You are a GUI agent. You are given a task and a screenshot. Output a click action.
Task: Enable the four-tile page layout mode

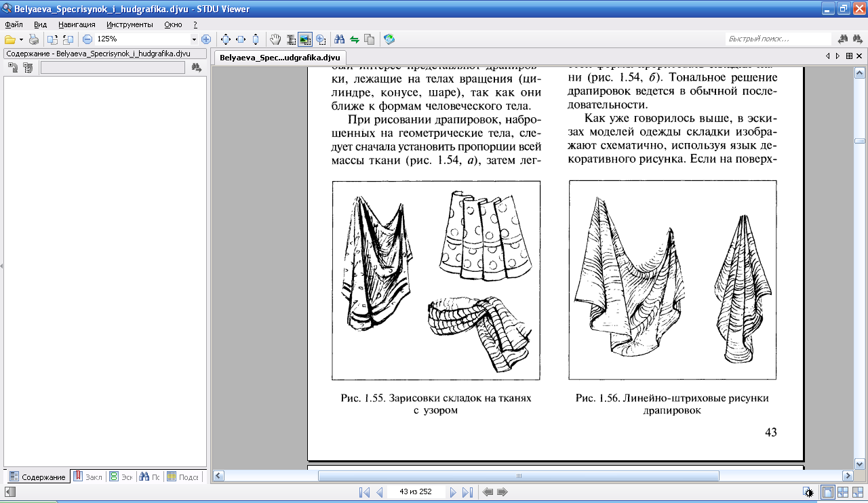(x=843, y=492)
